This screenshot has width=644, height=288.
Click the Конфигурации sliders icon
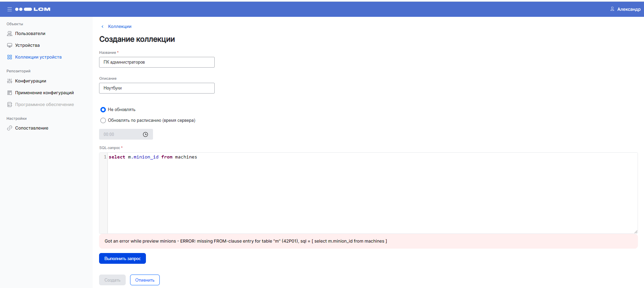pyautogui.click(x=9, y=81)
